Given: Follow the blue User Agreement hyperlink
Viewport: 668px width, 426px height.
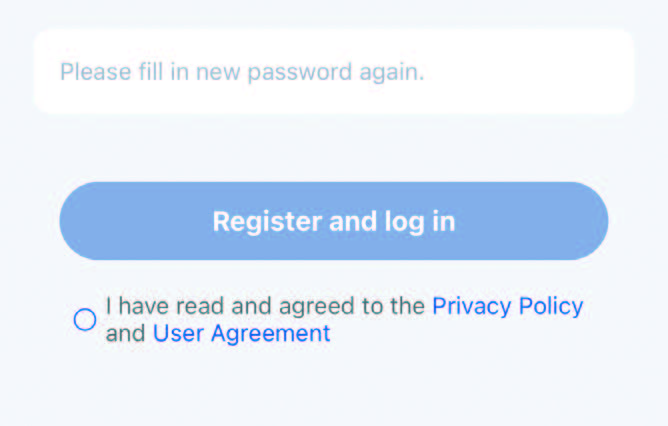Looking at the screenshot, I should pyautogui.click(x=241, y=334).
